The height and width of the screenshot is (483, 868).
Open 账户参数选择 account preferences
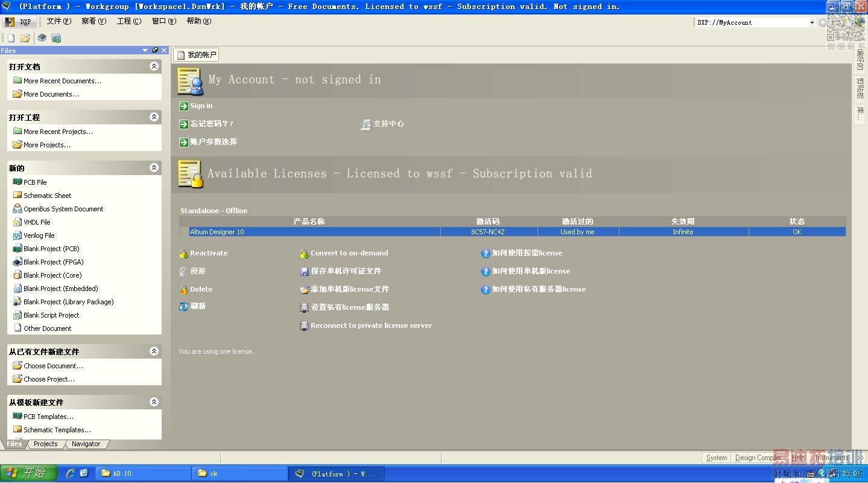coord(214,142)
